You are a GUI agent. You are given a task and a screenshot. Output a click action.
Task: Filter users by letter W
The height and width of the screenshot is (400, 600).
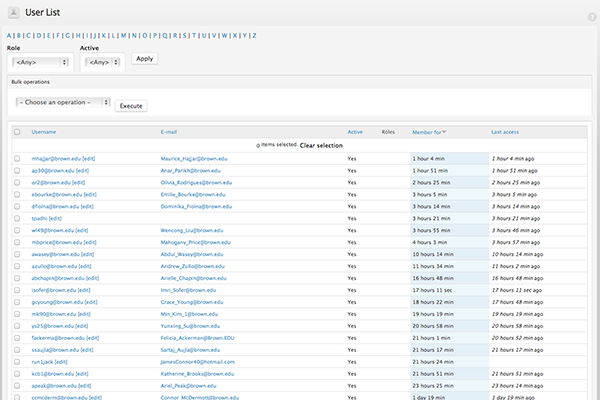[x=225, y=36]
